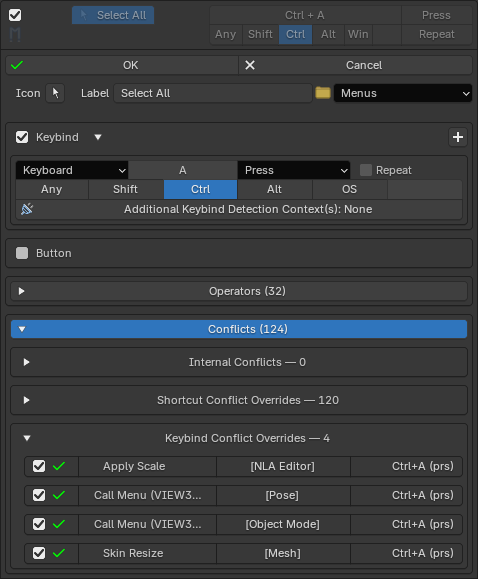Toggle the Shift modifier in keybind panel
The image size is (478, 579).
[126, 189]
